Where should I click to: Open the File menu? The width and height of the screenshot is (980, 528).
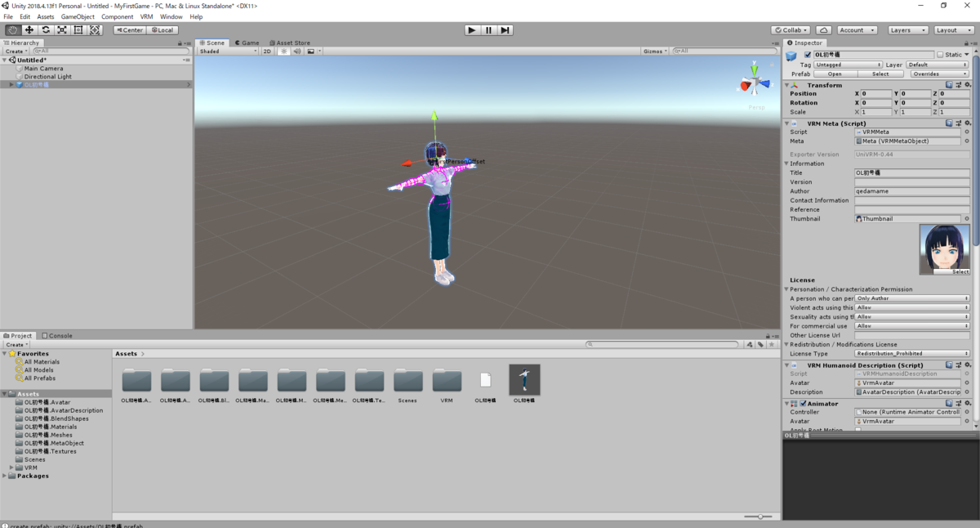[8, 16]
